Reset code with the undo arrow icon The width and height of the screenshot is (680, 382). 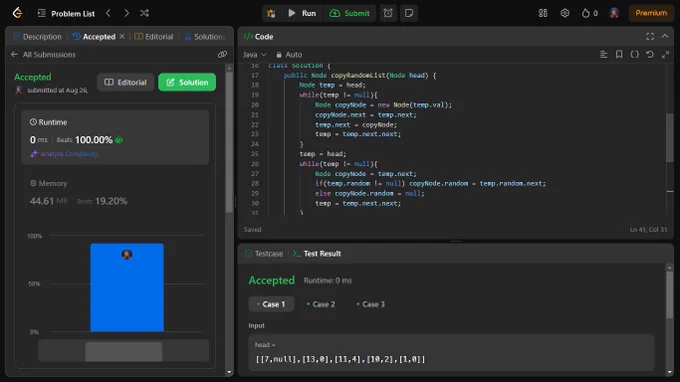[650, 54]
